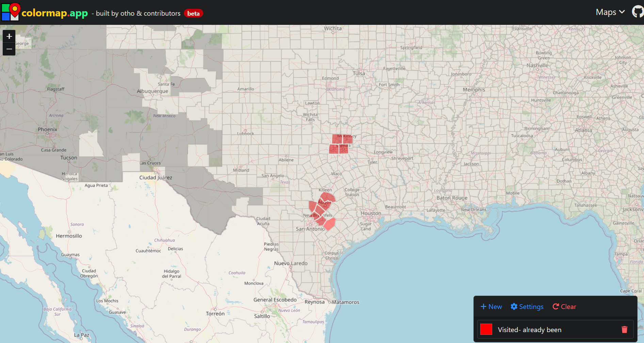Screen dimensions: 644x343
Task: Open the GitHub repository icon
Action: [637, 12]
